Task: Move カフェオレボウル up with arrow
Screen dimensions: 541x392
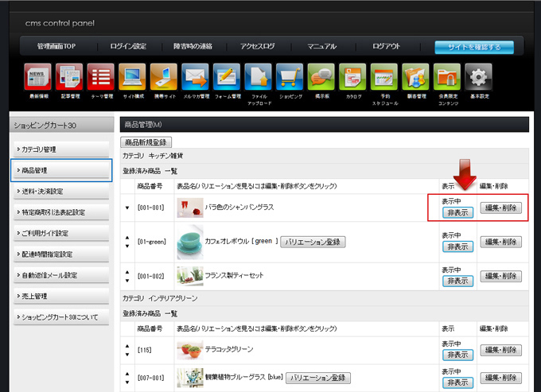Action: [128, 237]
